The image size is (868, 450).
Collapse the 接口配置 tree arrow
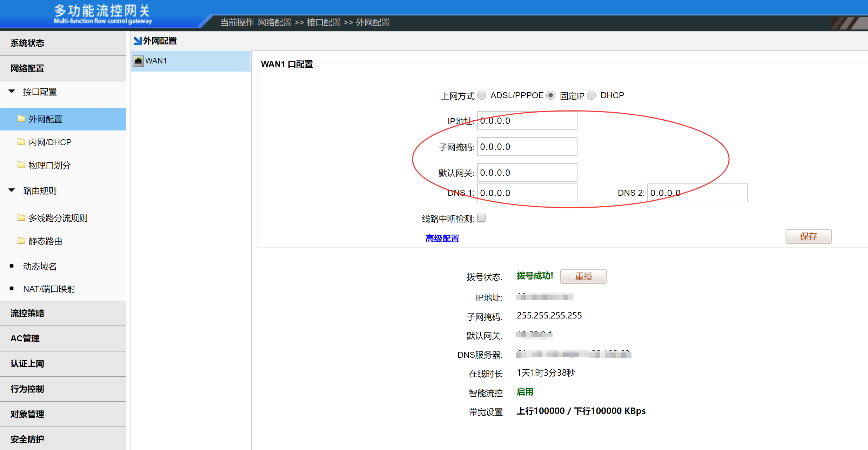click(x=12, y=92)
